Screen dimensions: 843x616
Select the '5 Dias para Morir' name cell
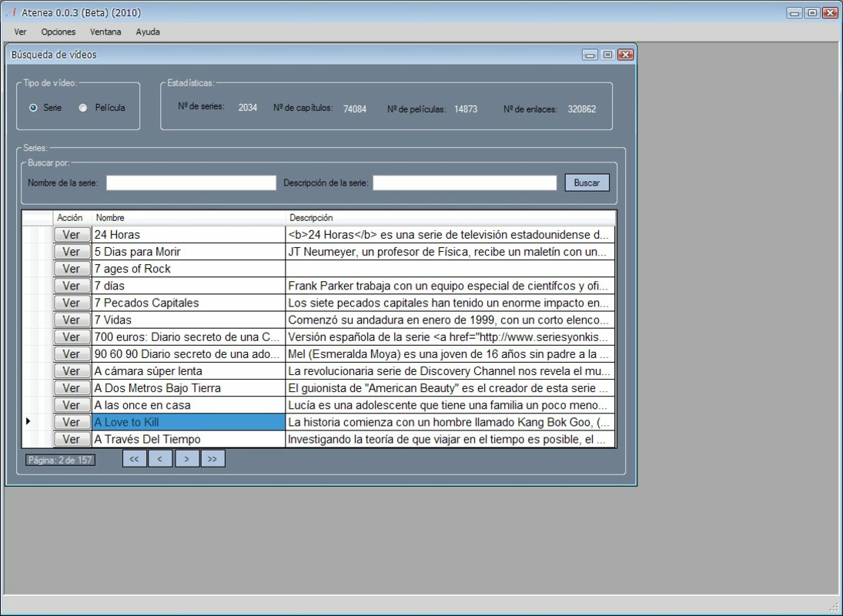pyautogui.click(x=188, y=252)
